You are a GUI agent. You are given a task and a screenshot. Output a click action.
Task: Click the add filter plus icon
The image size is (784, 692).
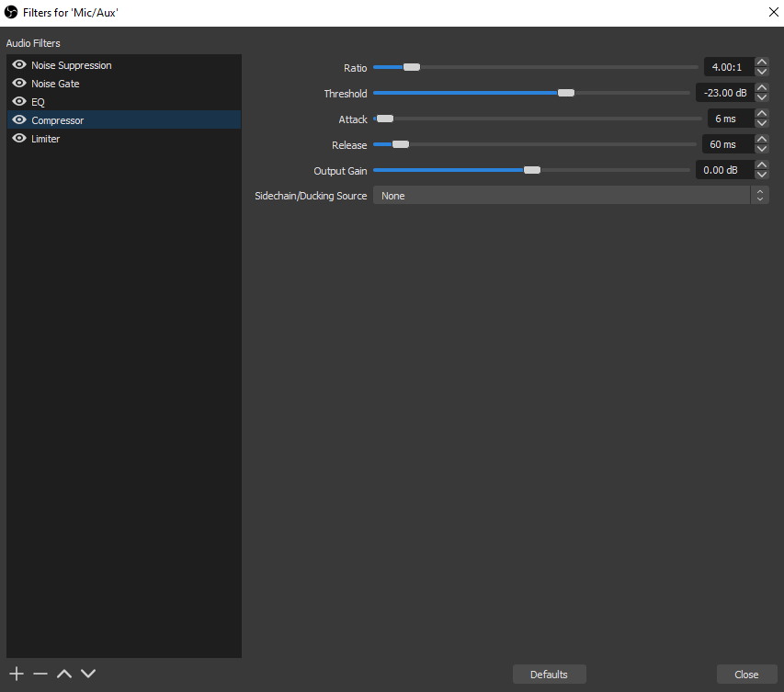coord(17,674)
